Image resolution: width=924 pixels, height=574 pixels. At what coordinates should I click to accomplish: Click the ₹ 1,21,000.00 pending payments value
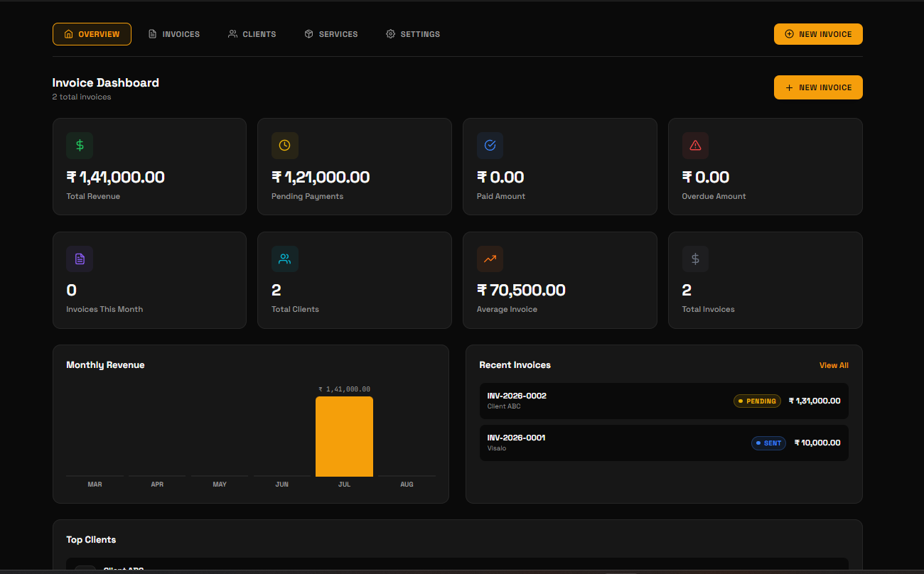click(321, 177)
